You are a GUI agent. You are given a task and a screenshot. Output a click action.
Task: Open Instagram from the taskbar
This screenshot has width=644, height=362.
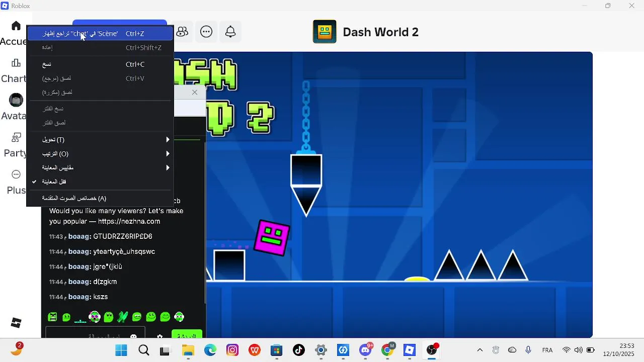(x=232, y=350)
